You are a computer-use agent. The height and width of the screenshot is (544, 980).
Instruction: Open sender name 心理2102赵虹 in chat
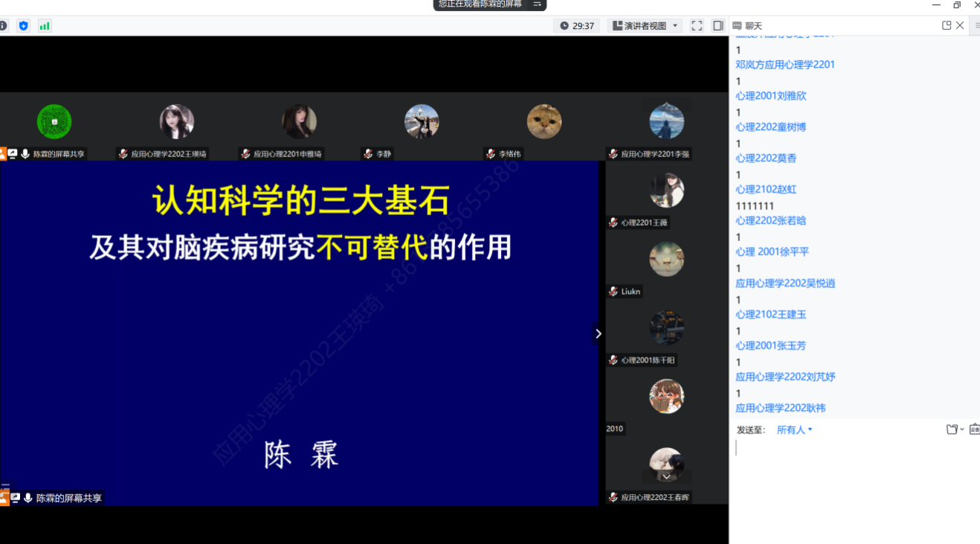coord(766,190)
